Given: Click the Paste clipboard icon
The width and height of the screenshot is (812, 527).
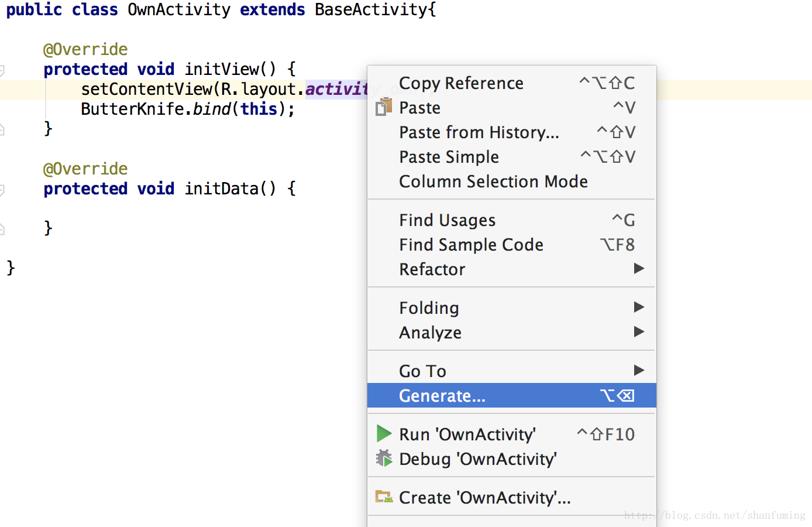Looking at the screenshot, I should point(384,107).
